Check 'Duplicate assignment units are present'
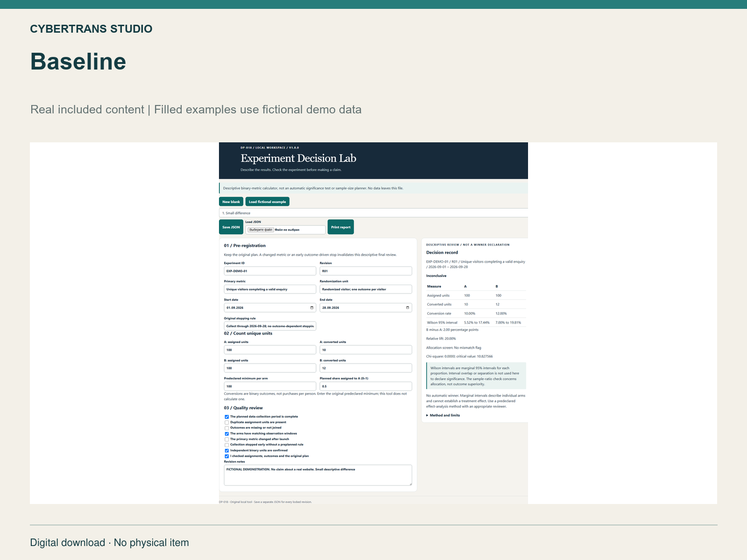Image resolution: width=747 pixels, height=560 pixels. pyautogui.click(x=227, y=422)
